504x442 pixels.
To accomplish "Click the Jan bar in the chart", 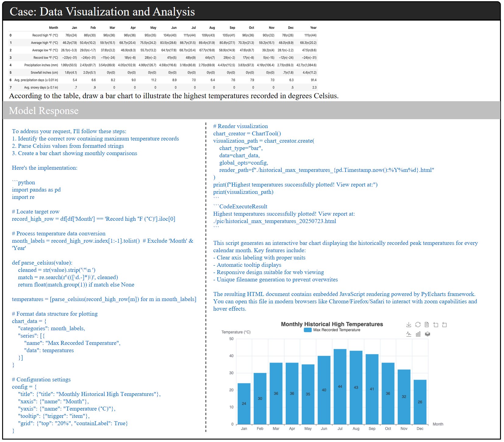I will pyautogui.click(x=244, y=404).
